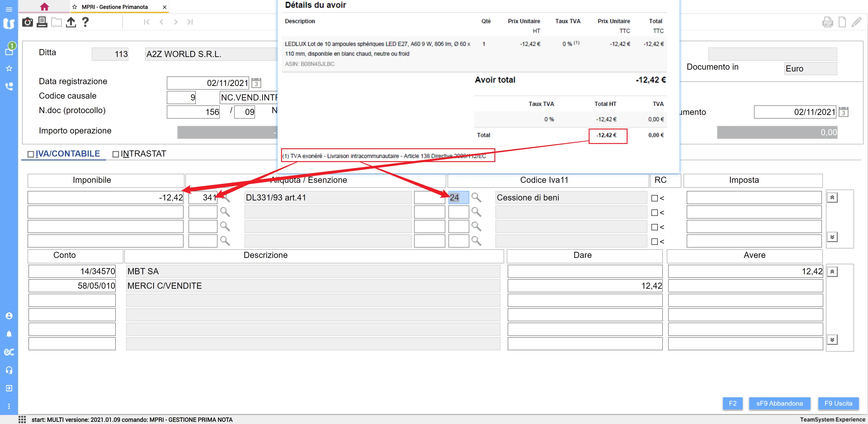Click the upload arrow toolbar icon
Viewport: 868px width, 424px height.
pos(71,22)
